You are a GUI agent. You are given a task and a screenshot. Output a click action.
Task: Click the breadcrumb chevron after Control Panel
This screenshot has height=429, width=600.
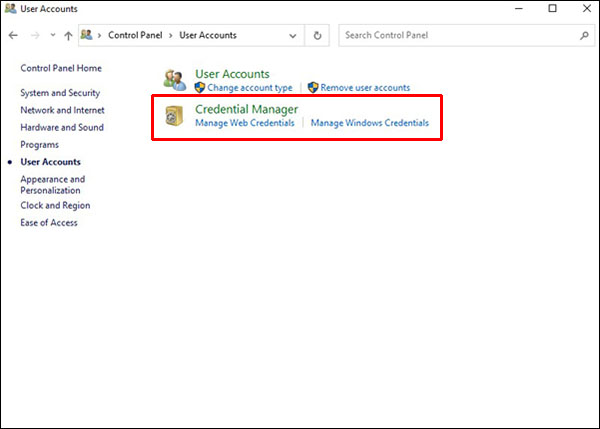point(171,36)
